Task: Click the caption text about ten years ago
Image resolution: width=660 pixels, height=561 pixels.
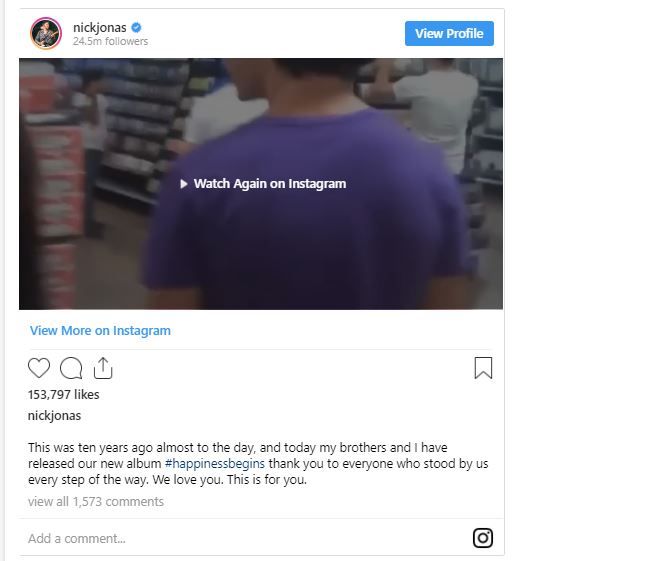Action: [258, 463]
